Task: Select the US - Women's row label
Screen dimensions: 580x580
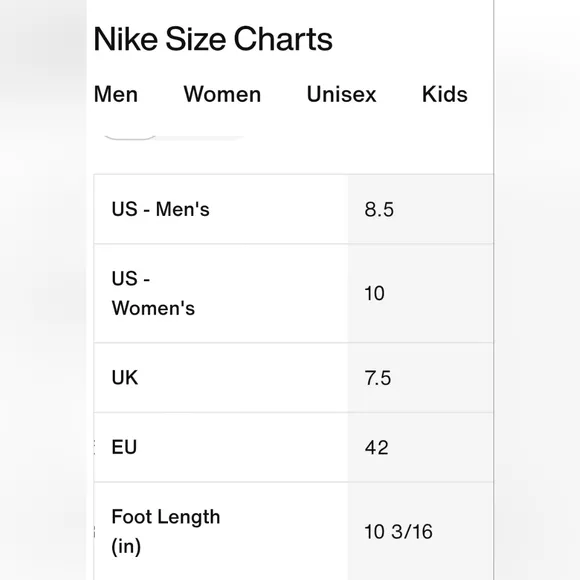Action: tap(153, 293)
